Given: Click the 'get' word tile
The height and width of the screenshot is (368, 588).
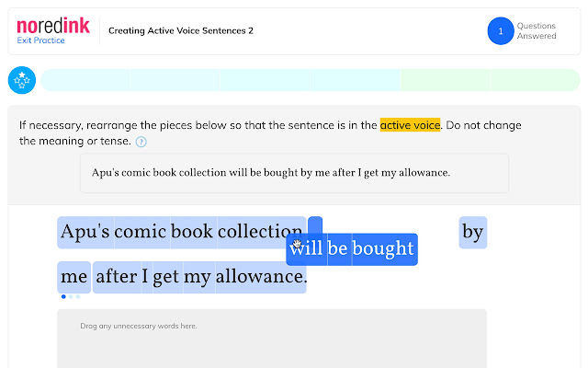Looking at the screenshot, I should pyautogui.click(x=164, y=277).
